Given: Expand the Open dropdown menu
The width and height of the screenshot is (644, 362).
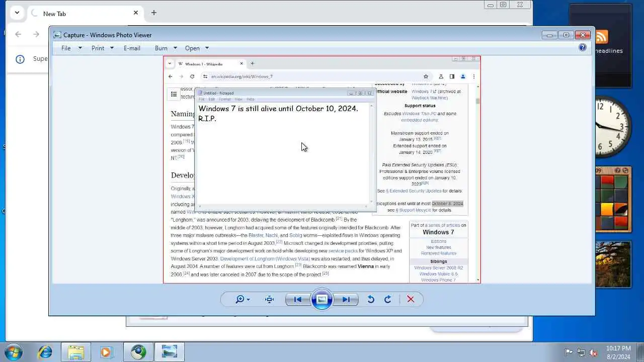Looking at the screenshot, I should coord(197,48).
